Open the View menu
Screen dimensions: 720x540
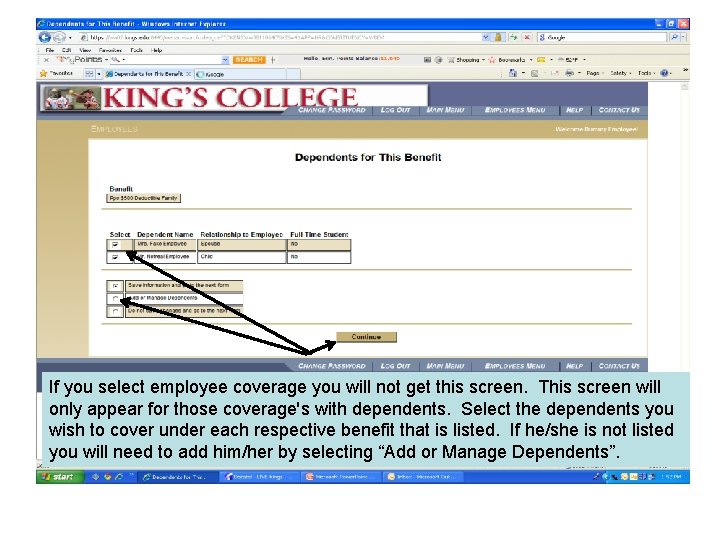(85, 50)
